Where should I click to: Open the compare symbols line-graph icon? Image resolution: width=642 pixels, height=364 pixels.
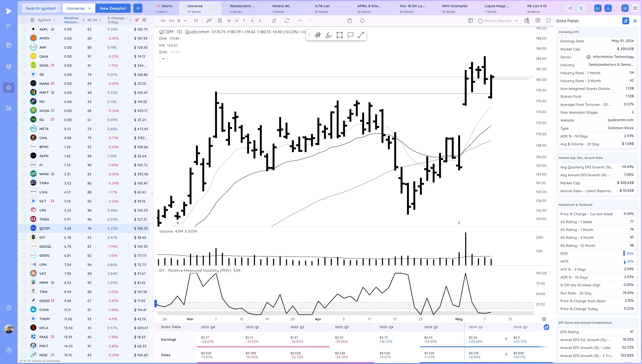(x=209, y=21)
